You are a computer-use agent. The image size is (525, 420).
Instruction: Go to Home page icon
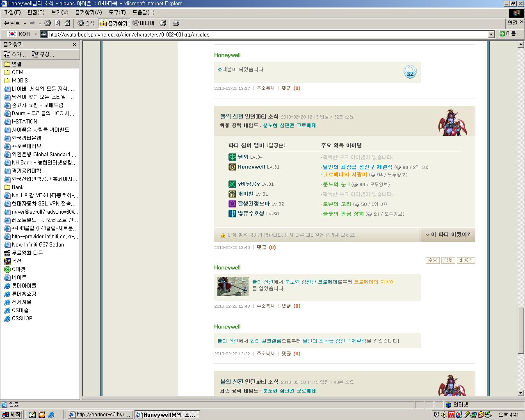coord(67,23)
